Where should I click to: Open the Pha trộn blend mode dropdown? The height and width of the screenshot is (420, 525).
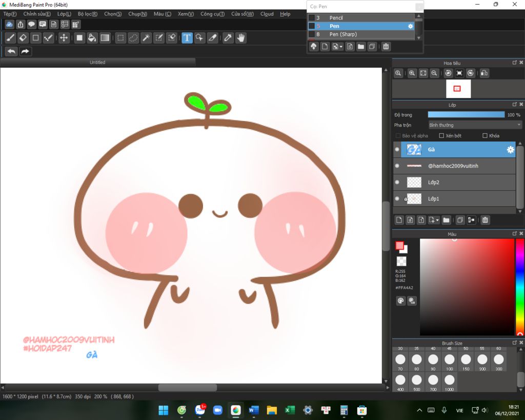(475, 125)
